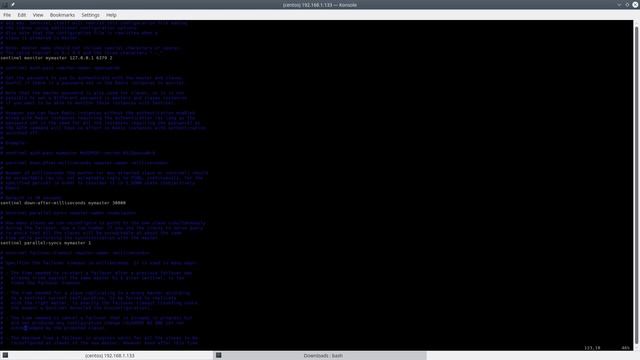Click the Konsole window title text
This screenshot has height=360, width=640.
pos(320,5)
